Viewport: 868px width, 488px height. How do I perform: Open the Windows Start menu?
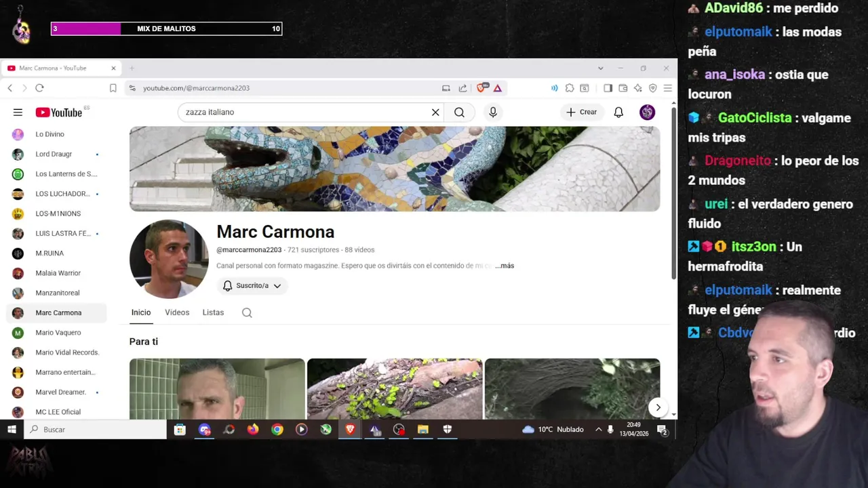point(12,429)
